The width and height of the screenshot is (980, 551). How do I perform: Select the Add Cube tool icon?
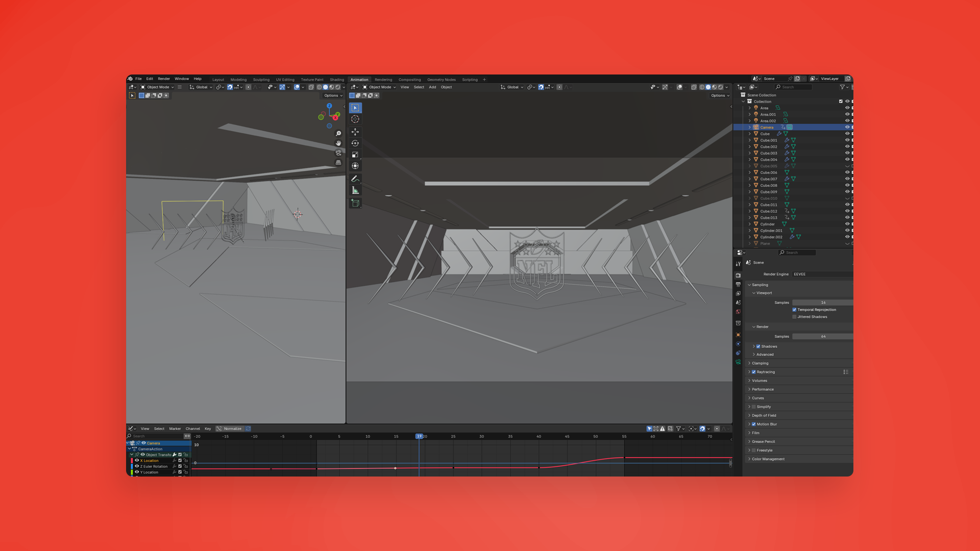pyautogui.click(x=355, y=204)
